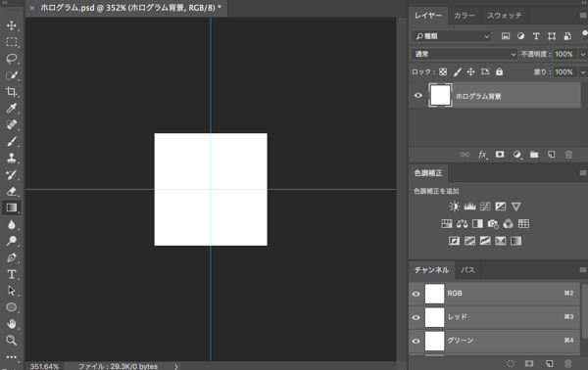Toggle pixel layer filter
Viewport: 588px width, 370px height.
click(506, 36)
